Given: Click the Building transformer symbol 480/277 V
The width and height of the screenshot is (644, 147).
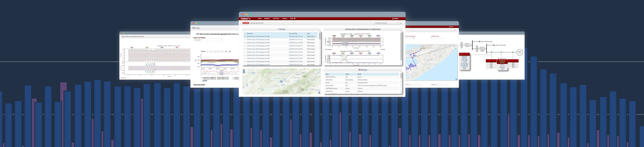Looking at the screenshot, I should pyautogui.click(x=461, y=45).
